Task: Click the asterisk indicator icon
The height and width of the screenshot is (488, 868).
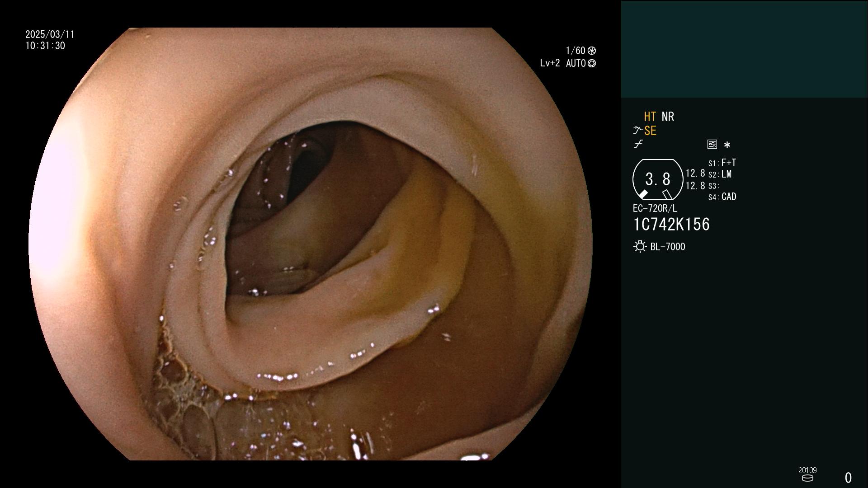Action: tap(727, 145)
